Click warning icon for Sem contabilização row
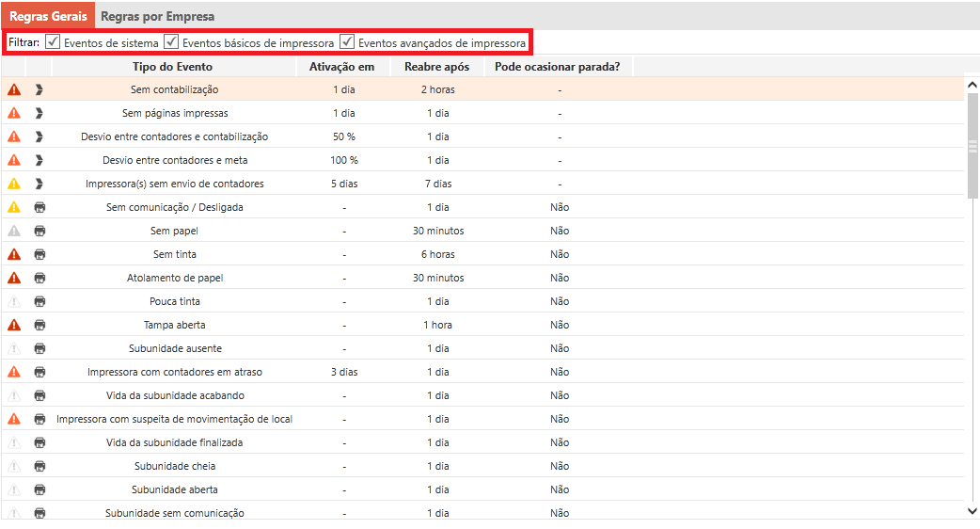Screen dimensions: 980x529 14,89
